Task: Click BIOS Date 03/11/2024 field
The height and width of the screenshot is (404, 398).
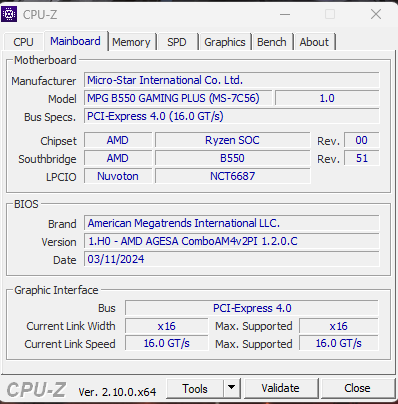Action: point(232,259)
